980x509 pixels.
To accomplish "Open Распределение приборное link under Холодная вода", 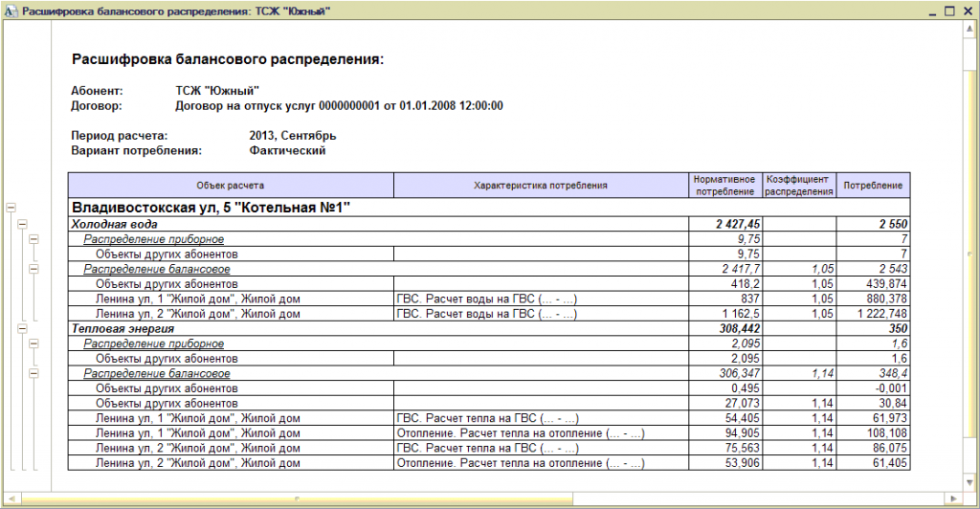I will click(154, 239).
